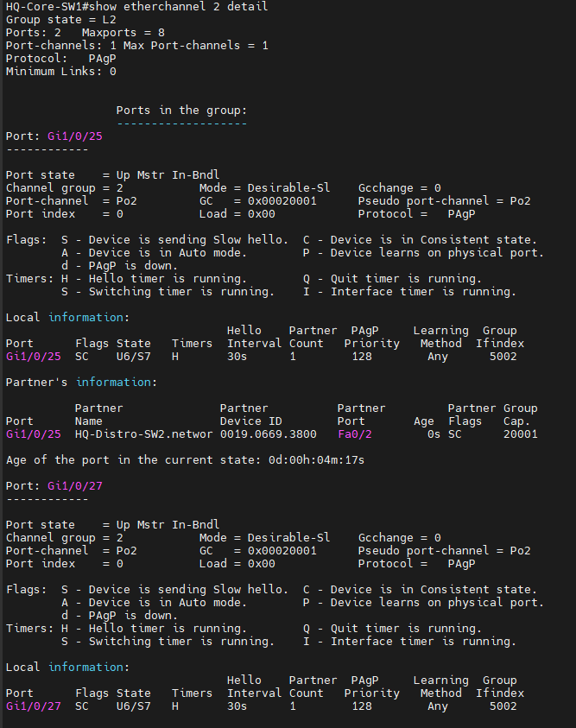
Task: Select the Fa0/2 partner port value
Action: 355,434
